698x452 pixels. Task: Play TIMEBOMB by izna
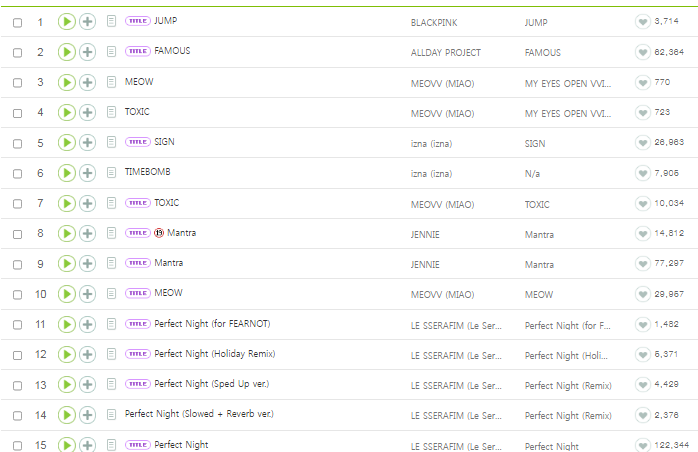pos(67,173)
